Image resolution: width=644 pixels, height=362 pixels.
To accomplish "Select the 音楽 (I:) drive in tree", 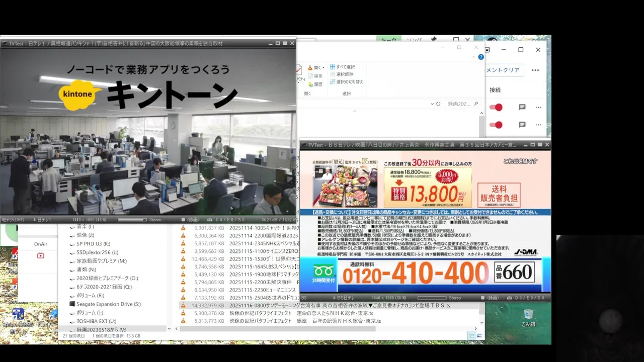I will point(85,227).
